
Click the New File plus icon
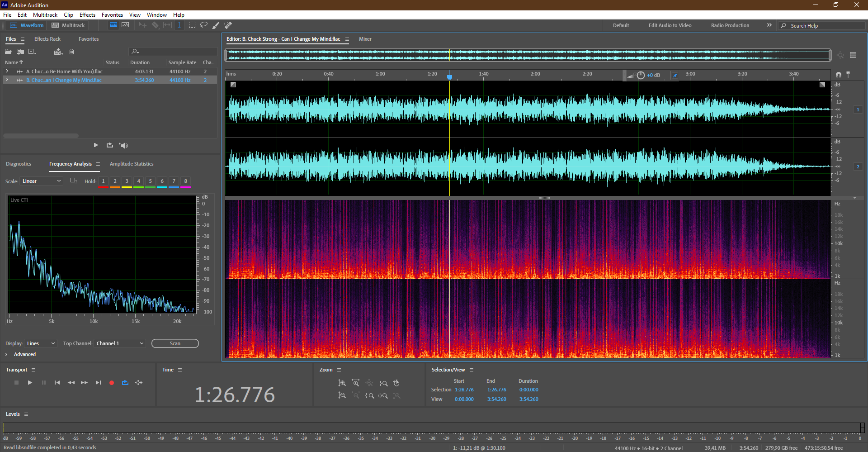coord(32,52)
